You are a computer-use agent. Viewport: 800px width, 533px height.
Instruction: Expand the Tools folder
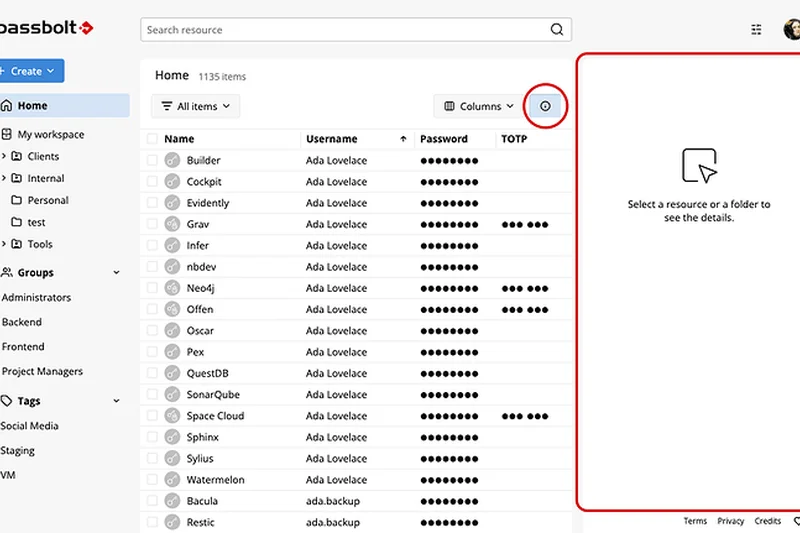[x=4, y=244]
